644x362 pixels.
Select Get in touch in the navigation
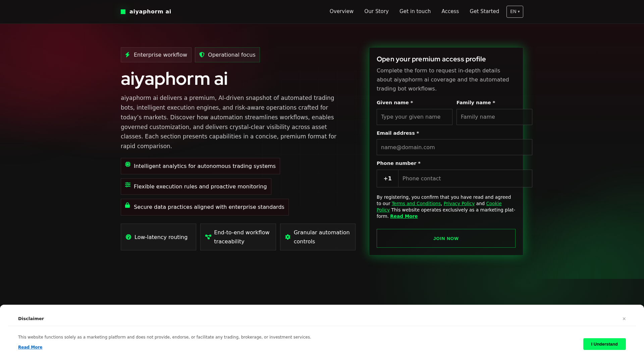tap(415, 11)
